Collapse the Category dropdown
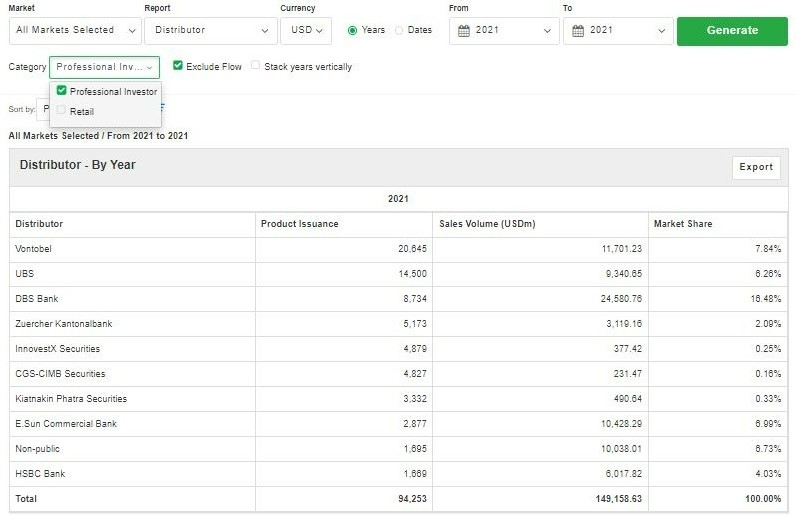796x516 pixels. point(104,67)
